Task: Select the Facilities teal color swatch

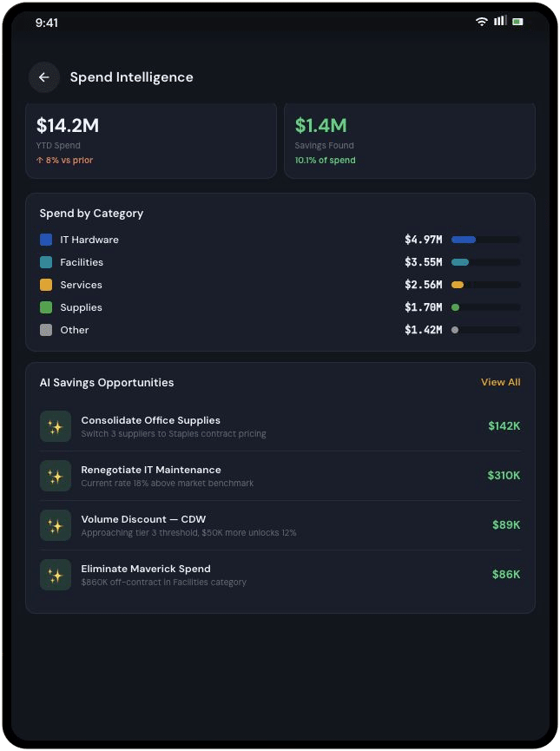Action: tap(46, 262)
